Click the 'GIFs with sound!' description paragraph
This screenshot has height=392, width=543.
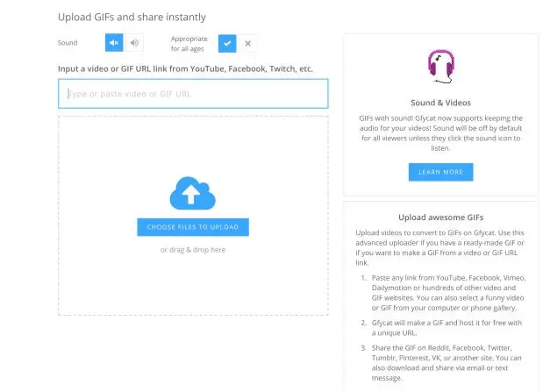440,133
